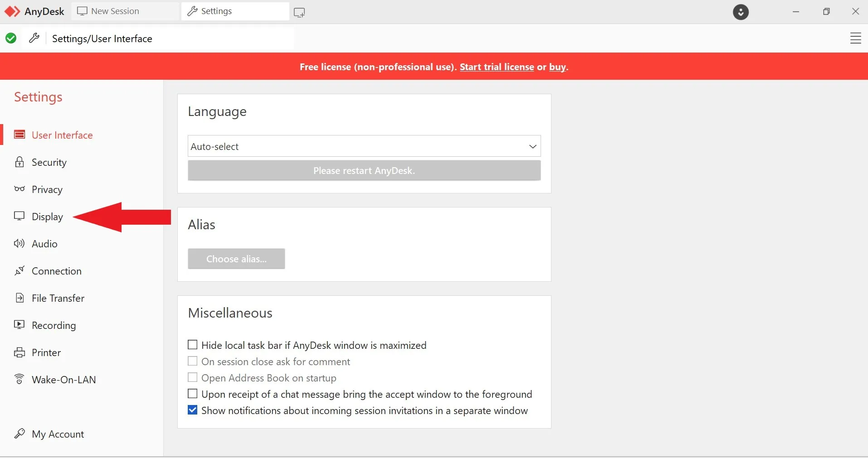
Task: Open Display settings section
Action: click(x=47, y=217)
